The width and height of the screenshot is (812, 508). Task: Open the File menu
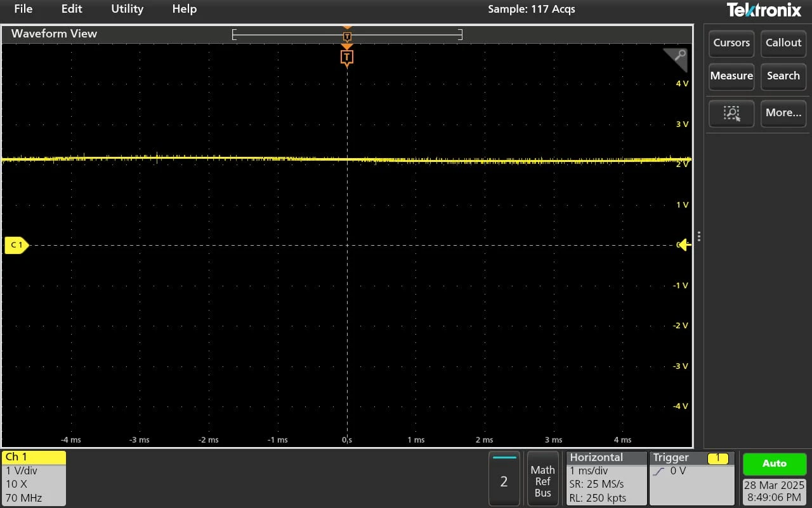click(23, 9)
